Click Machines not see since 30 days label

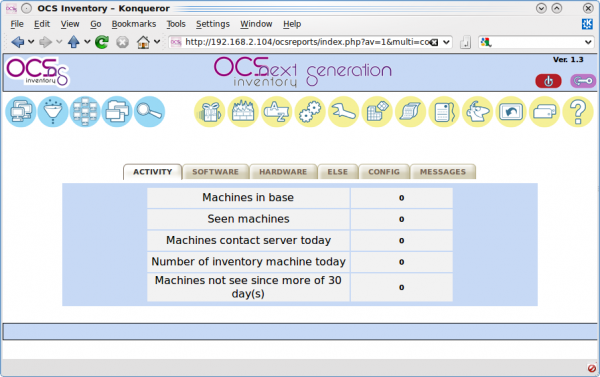(x=248, y=287)
